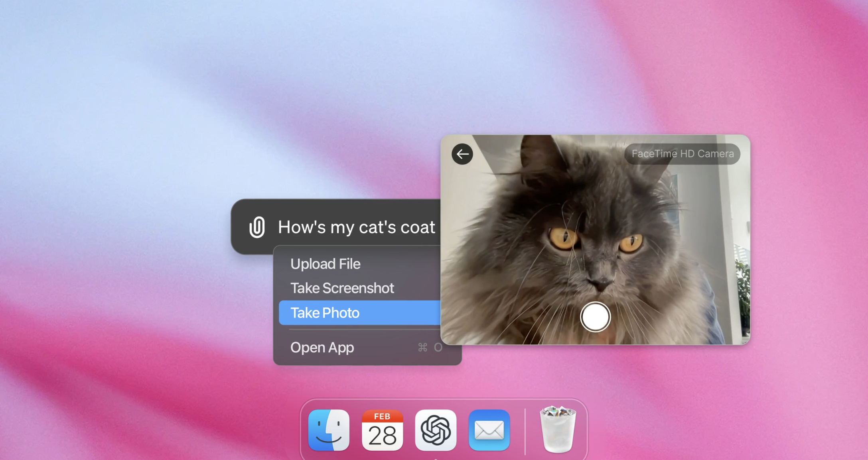Screen dimensions: 868x460
Task: Open Calendar app in the dock
Action: (x=382, y=430)
